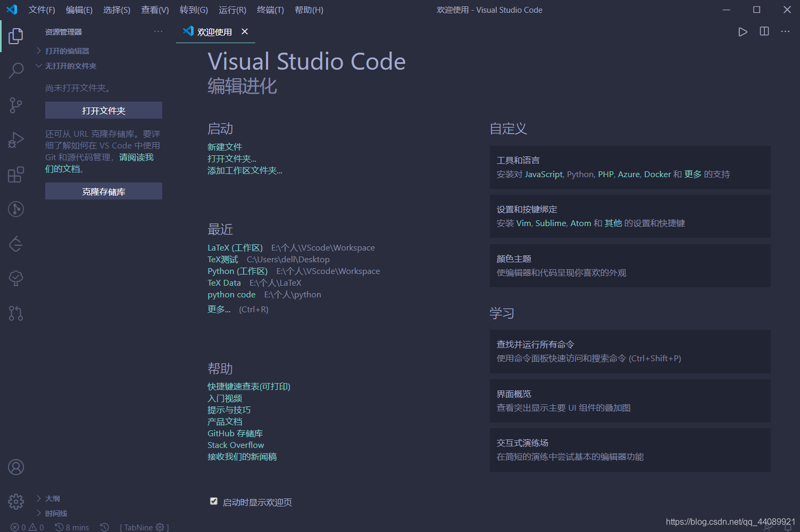The width and height of the screenshot is (800, 532).
Task: Click the 8 mins time tracker in status bar
Action: [x=72, y=527]
